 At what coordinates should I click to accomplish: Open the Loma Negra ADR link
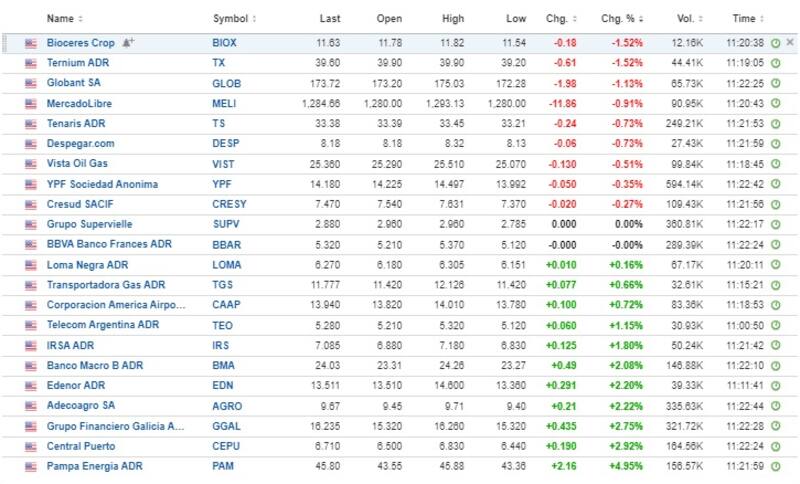pos(87,264)
